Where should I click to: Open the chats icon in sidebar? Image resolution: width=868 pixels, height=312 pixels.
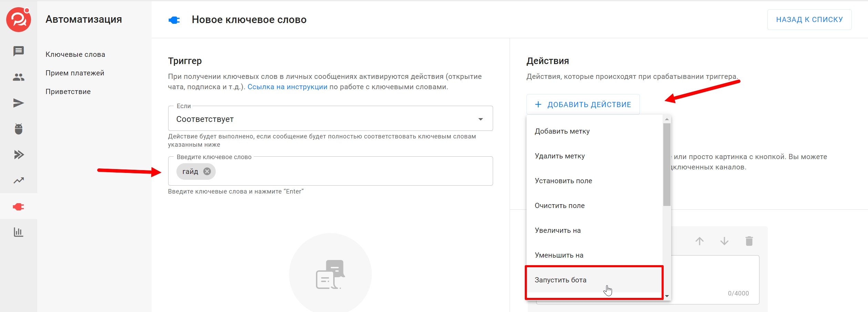19,51
